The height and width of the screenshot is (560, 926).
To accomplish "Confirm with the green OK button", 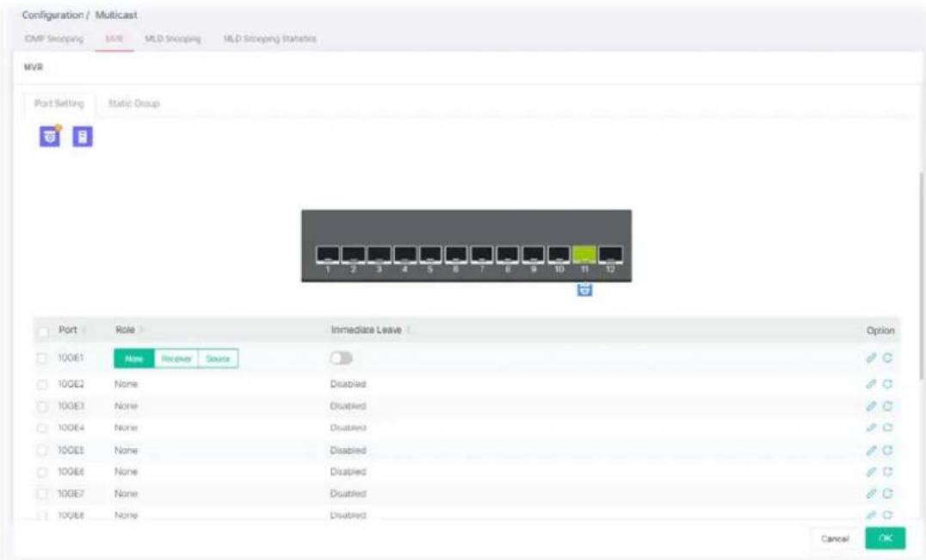I will click(x=886, y=538).
